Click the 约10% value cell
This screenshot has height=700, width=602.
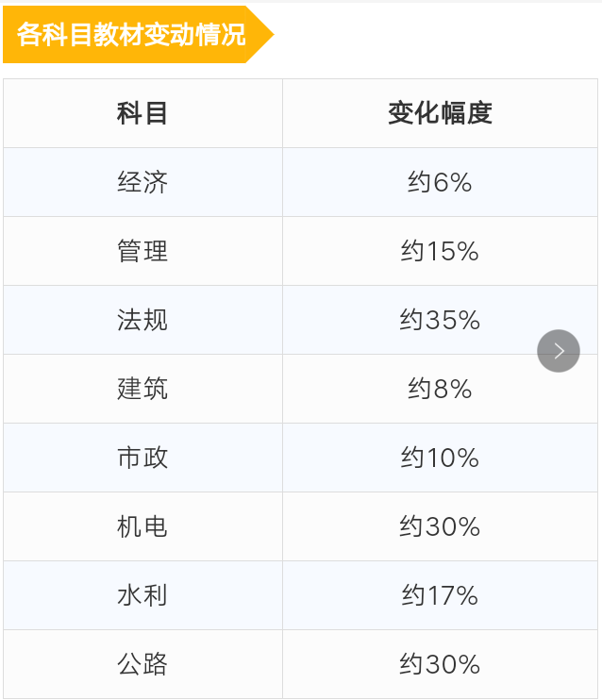[x=440, y=458]
